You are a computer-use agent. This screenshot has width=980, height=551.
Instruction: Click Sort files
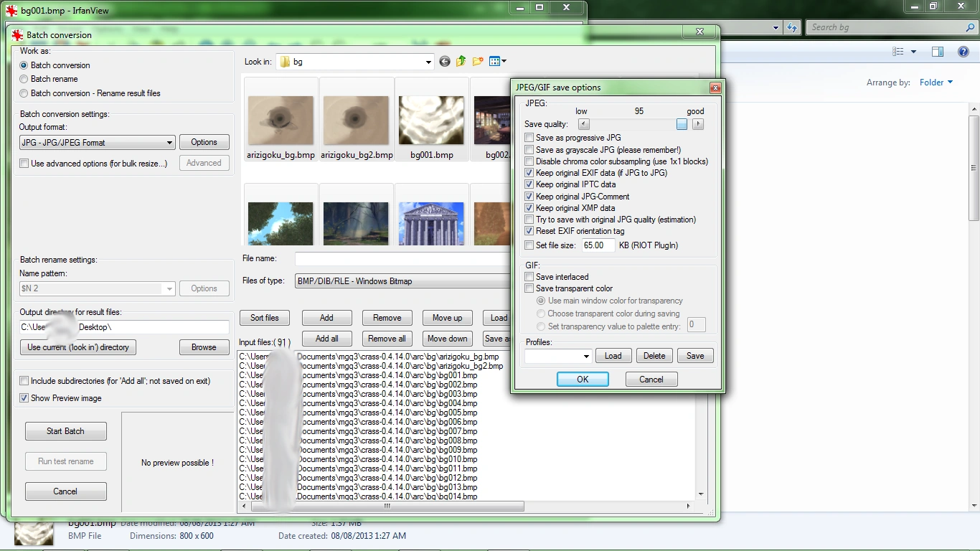tap(265, 318)
